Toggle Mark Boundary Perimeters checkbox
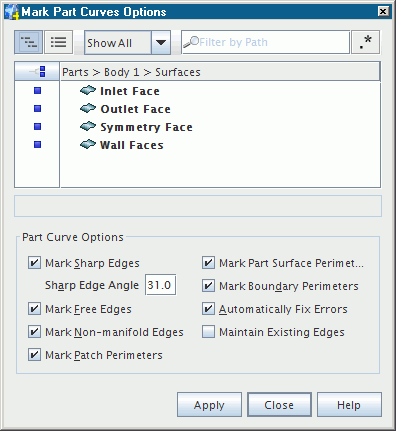 coord(208,286)
